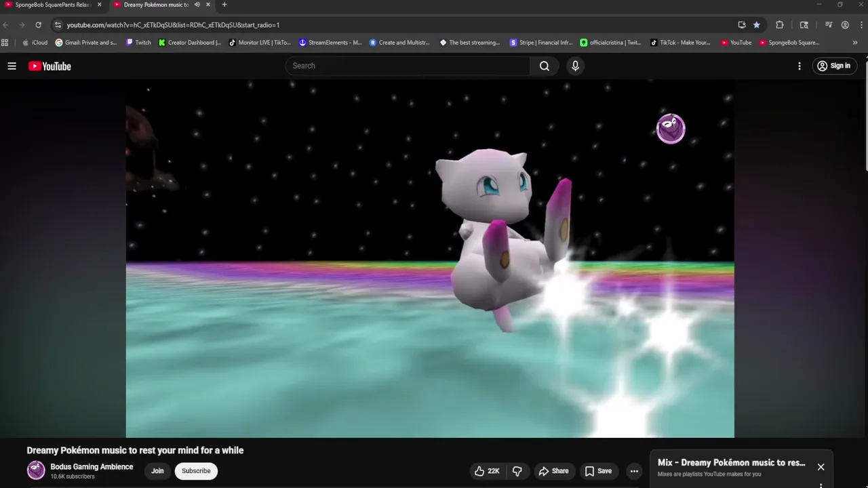Open TikTok - Make Your bookmark
This screenshot has width=868, height=488.
tap(680, 43)
